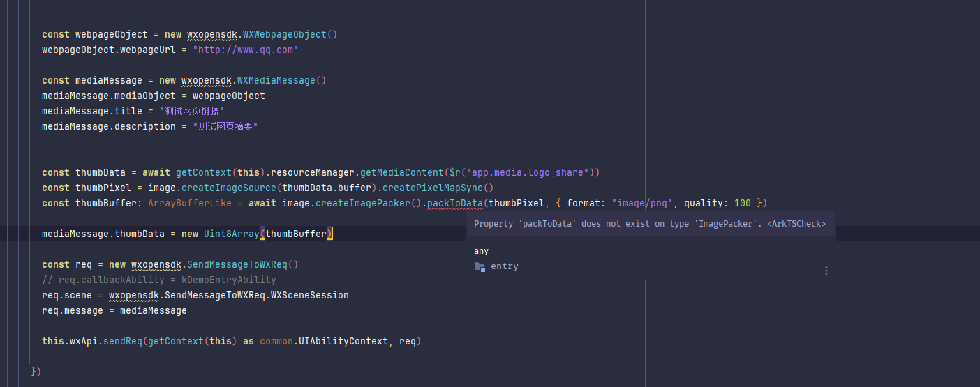Click webpageObject assigned to mediaMessage.mediaObject

point(229,96)
